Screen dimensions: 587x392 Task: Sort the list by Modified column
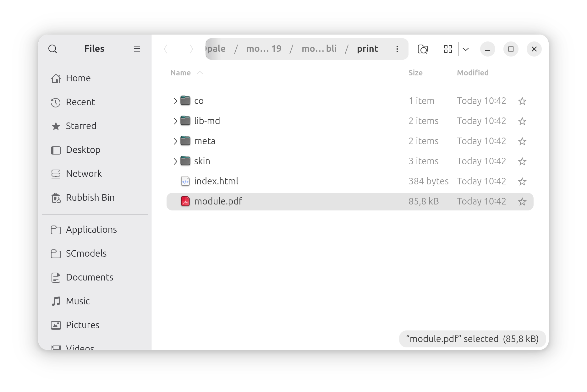click(x=472, y=73)
